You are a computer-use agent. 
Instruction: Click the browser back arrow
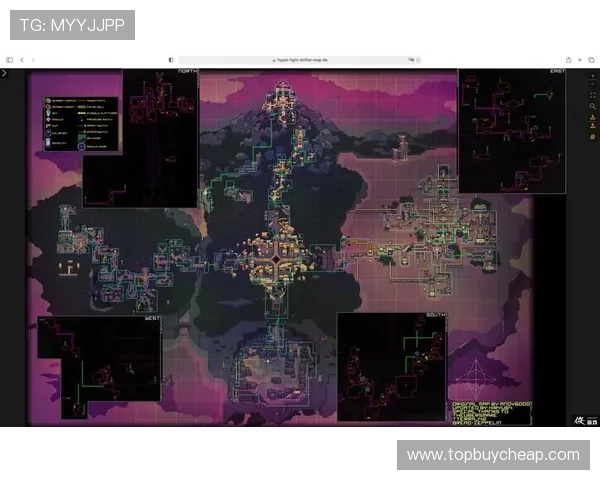[23, 60]
